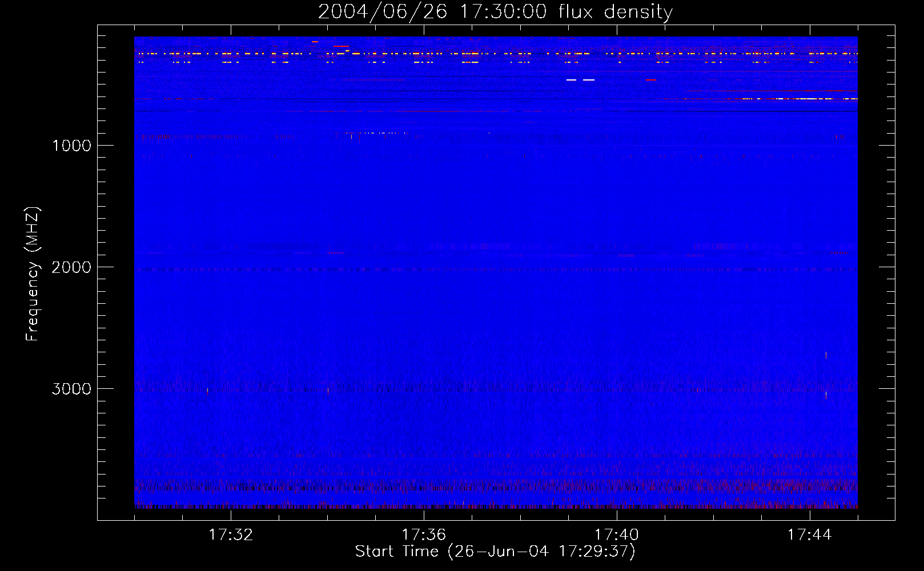The height and width of the screenshot is (571, 924).
Task: Select the '2000' frequency axis label
Action: click(x=71, y=267)
